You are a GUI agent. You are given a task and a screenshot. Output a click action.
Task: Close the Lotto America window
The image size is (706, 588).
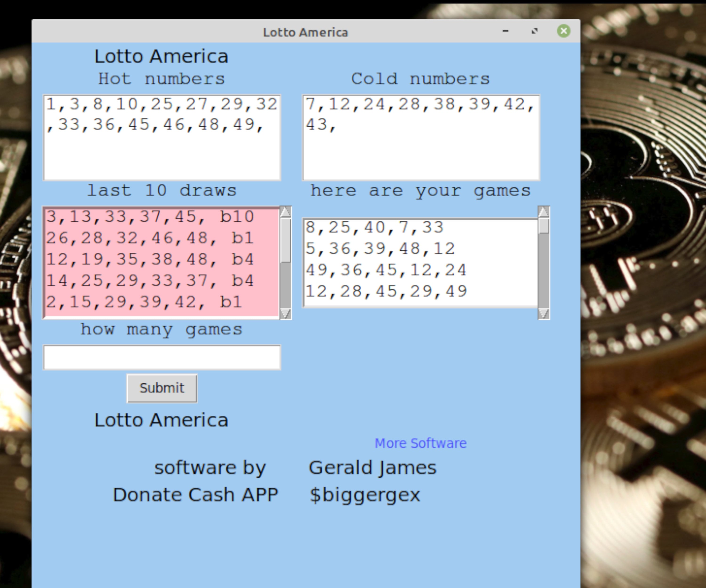[x=563, y=31]
